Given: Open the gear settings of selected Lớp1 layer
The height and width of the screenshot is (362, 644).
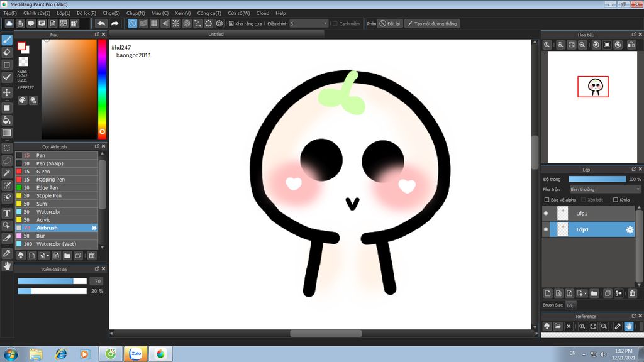Looking at the screenshot, I should [629, 229].
